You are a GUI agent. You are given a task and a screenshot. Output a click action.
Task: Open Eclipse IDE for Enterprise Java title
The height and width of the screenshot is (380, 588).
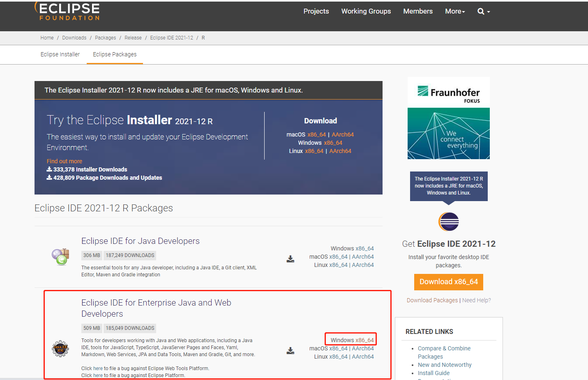coord(156,308)
